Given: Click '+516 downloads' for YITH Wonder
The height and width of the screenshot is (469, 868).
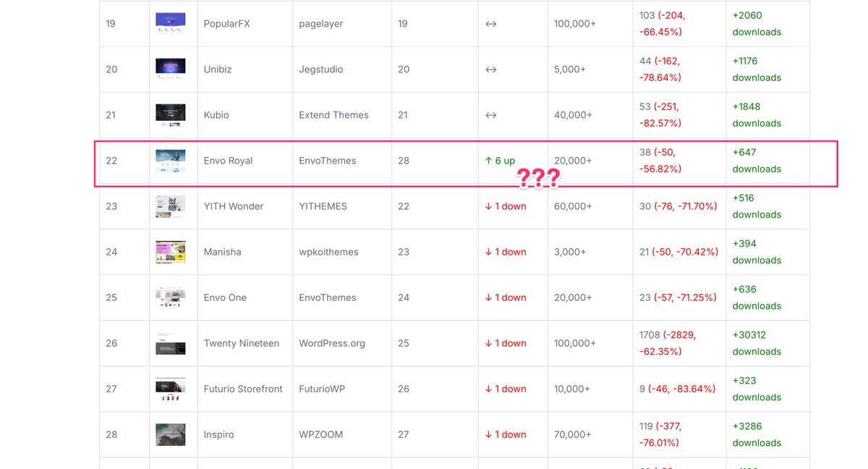Looking at the screenshot, I should tap(757, 206).
